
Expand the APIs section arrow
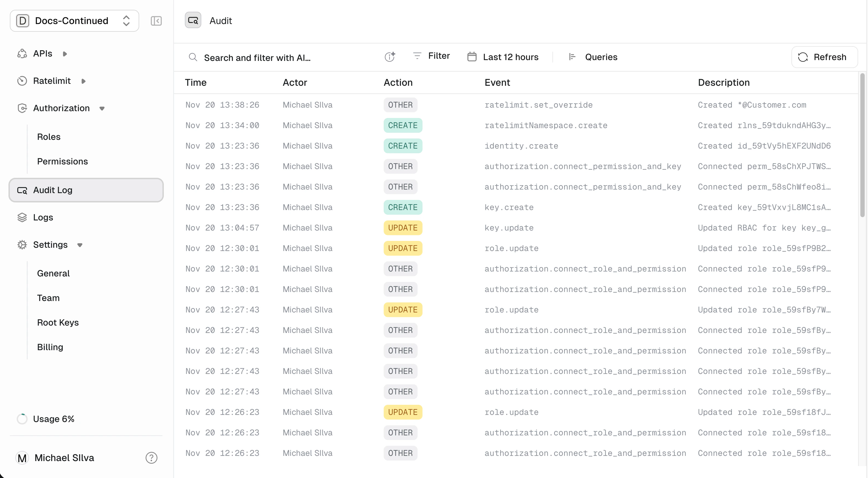coord(65,54)
